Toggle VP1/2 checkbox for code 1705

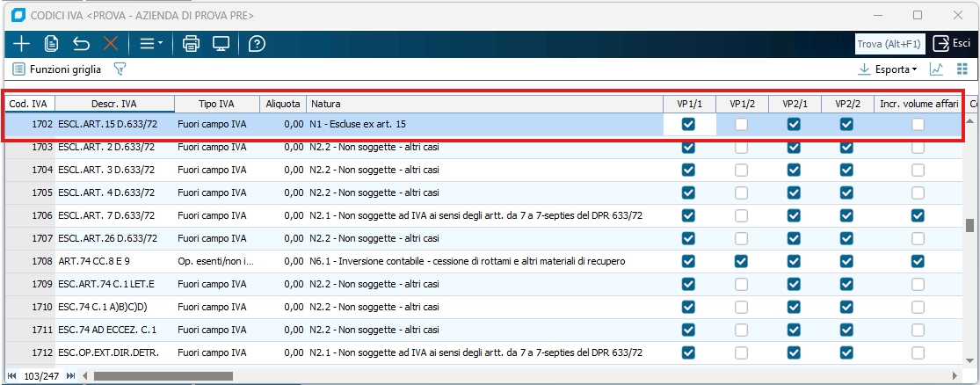[x=741, y=192]
